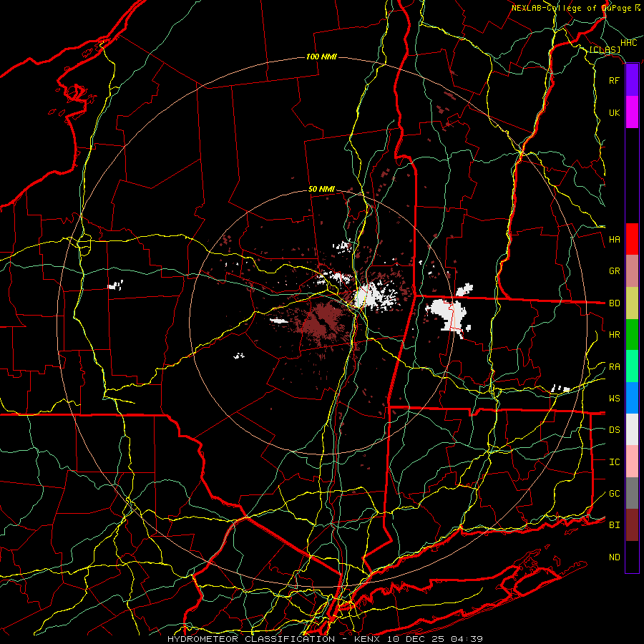This screenshot has height=644, width=644.
Task: Click the RF purple legend swatch
Action: (x=632, y=80)
